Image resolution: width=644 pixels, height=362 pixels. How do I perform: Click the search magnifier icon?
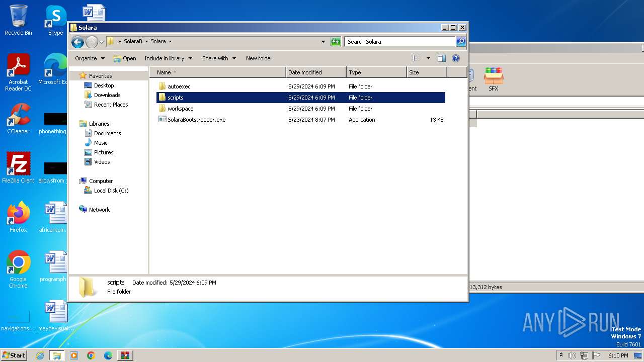[460, 42]
